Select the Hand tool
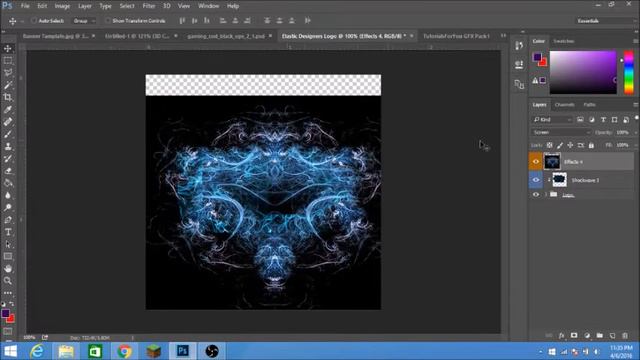The height and width of the screenshot is (360, 640). coord(8,269)
